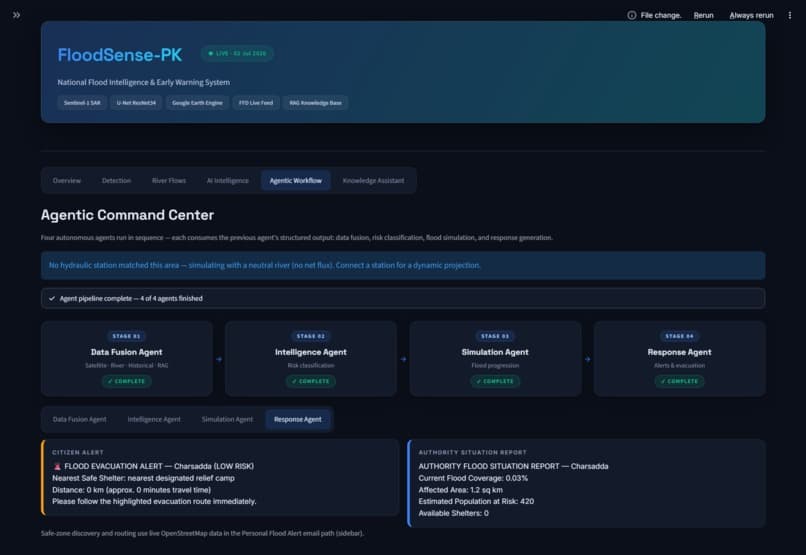The height and width of the screenshot is (555, 806).
Task: Click Complete badge under Response Agent
Action: point(680,381)
